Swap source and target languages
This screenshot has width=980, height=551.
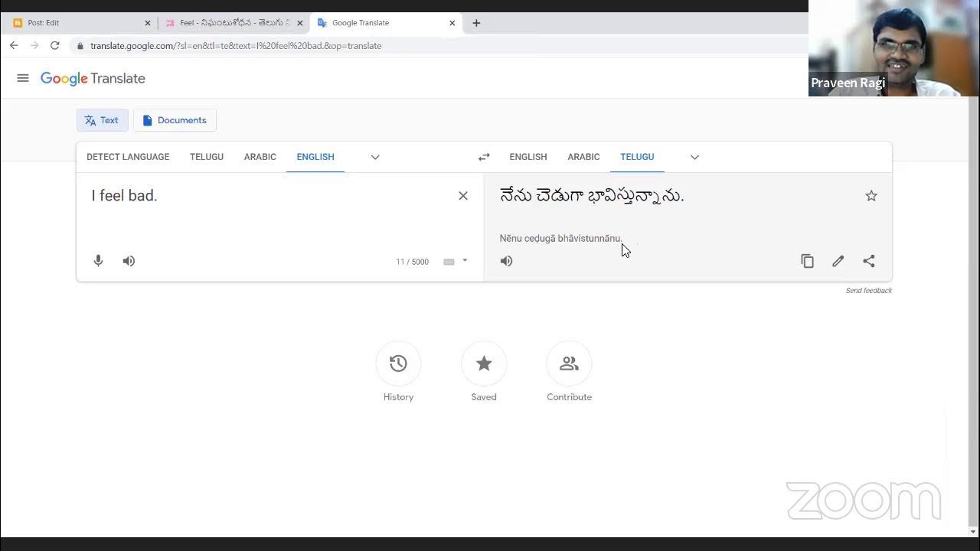pos(484,157)
